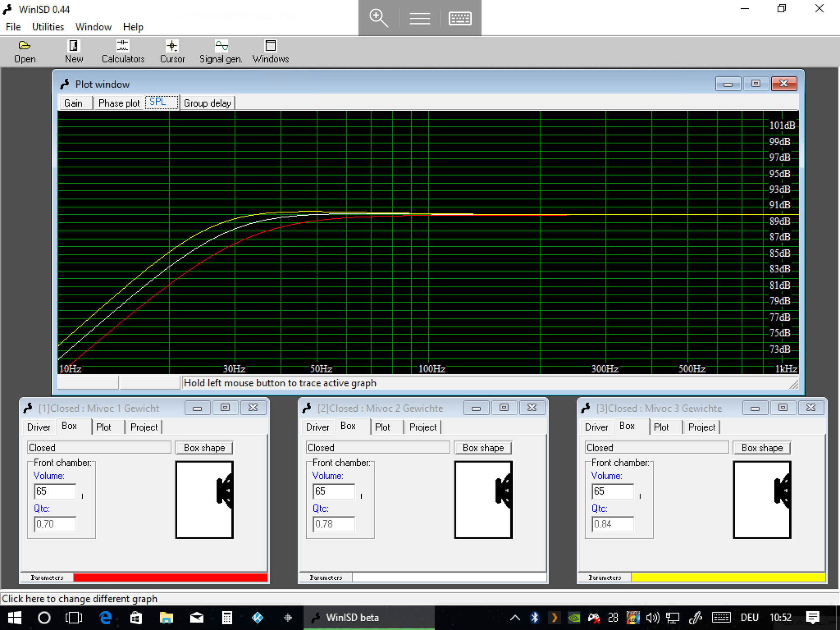Screen dimensions: 840x630
Task: Open the Closed box type in Mivoc 1 window
Action: pyautogui.click(x=99, y=448)
